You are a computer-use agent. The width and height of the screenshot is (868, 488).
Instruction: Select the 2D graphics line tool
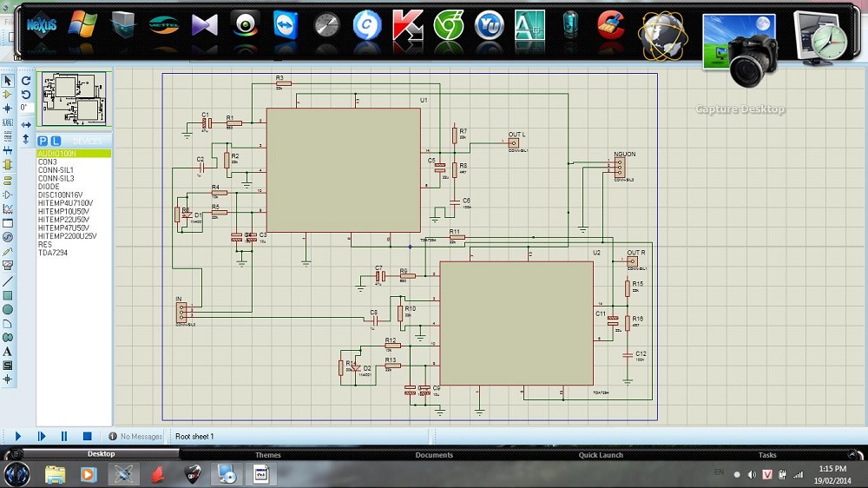8,281
